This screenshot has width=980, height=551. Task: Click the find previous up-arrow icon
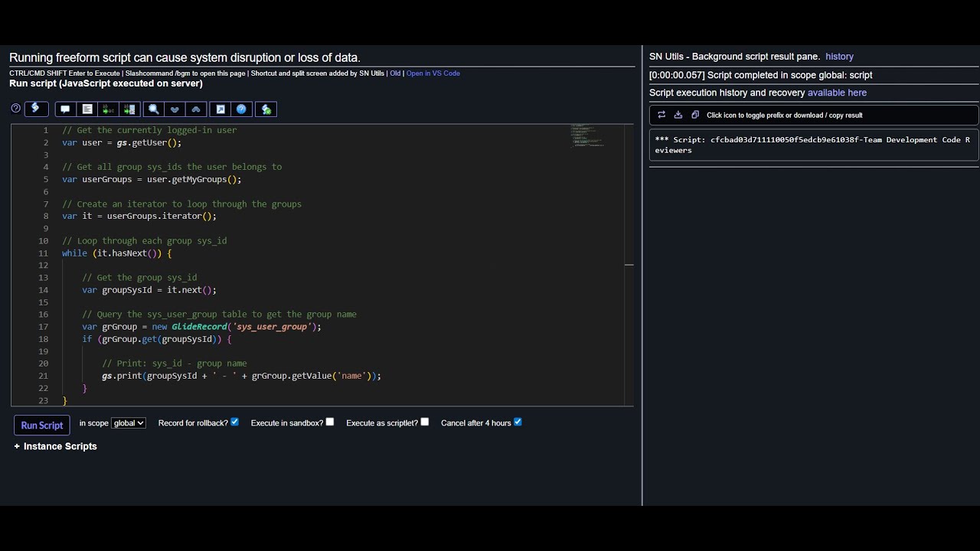click(197, 109)
